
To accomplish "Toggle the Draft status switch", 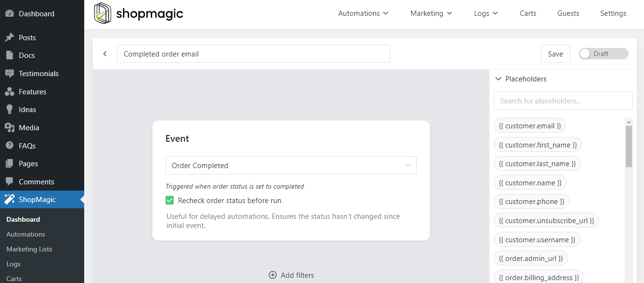I will pyautogui.click(x=603, y=54).
